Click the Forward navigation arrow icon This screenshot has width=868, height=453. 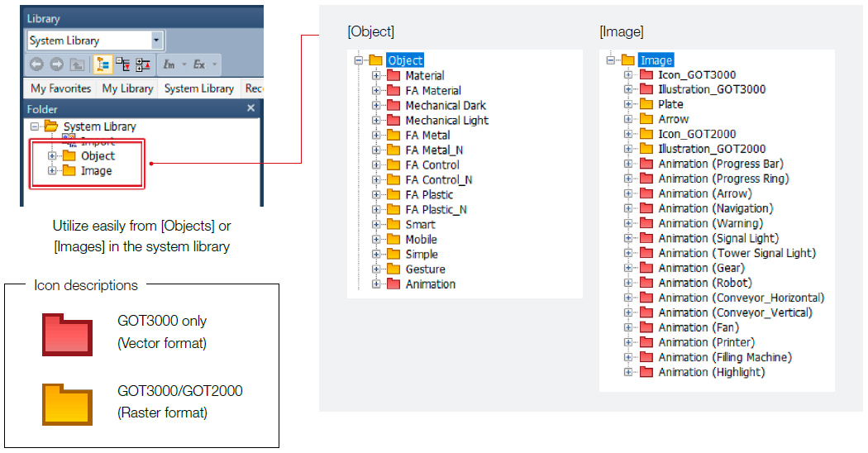click(x=56, y=64)
